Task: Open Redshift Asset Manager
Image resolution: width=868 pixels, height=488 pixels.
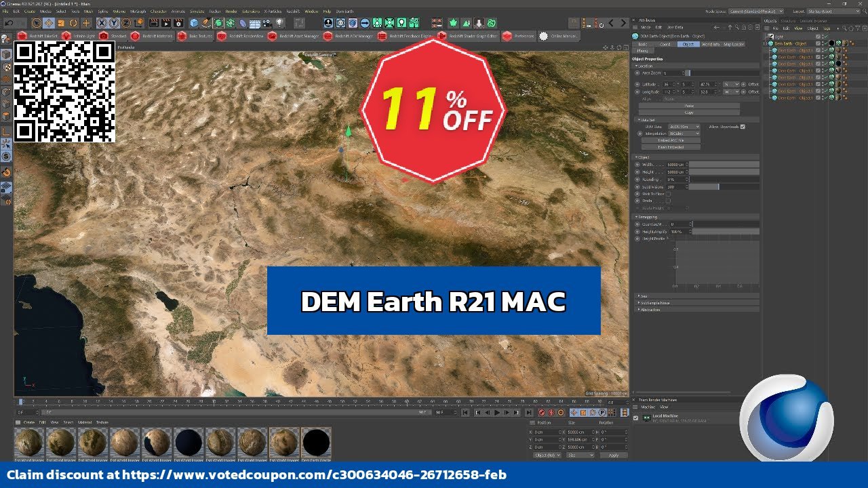Action: pos(294,36)
